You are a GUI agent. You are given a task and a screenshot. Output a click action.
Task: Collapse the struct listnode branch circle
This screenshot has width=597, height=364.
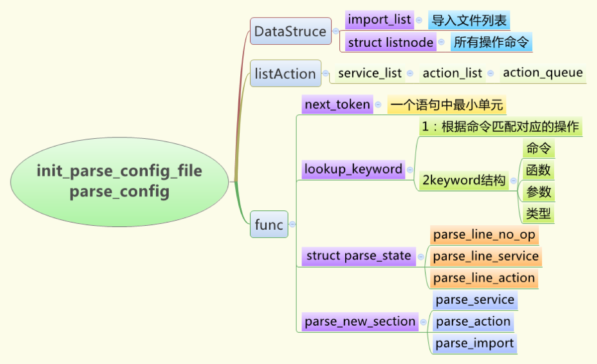pyautogui.click(x=442, y=43)
